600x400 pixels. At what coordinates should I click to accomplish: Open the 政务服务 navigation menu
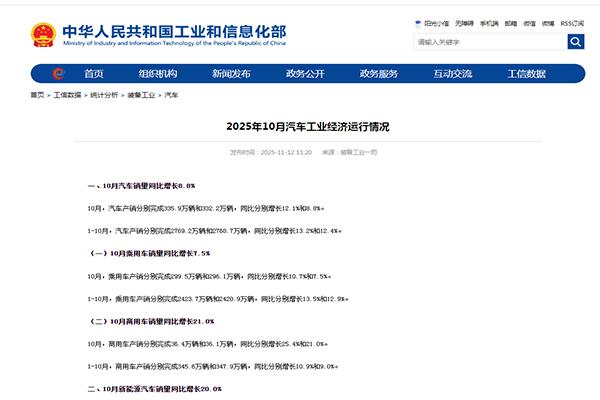coord(379,74)
